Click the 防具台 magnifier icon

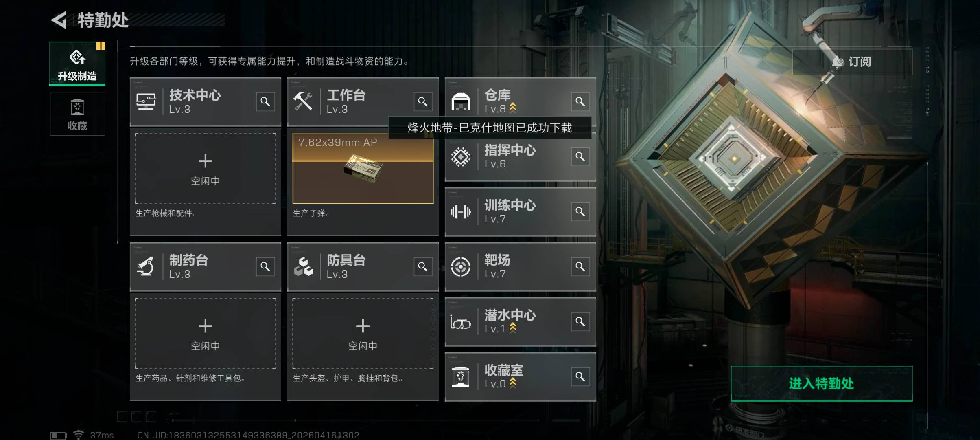(423, 266)
